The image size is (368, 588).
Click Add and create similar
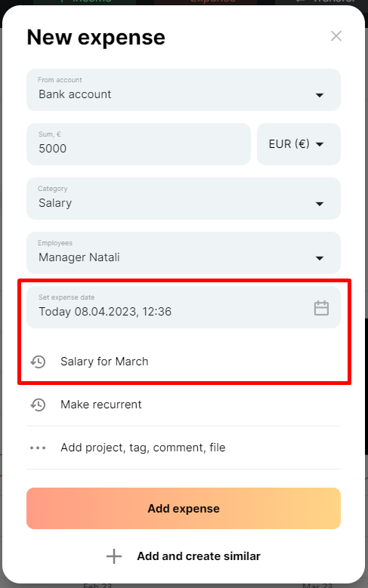pos(198,556)
